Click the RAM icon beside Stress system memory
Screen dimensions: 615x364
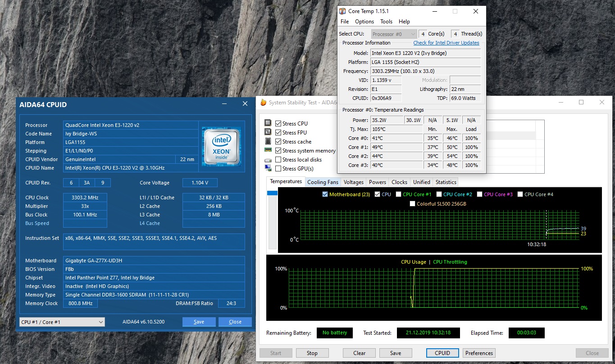[x=268, y=150]
